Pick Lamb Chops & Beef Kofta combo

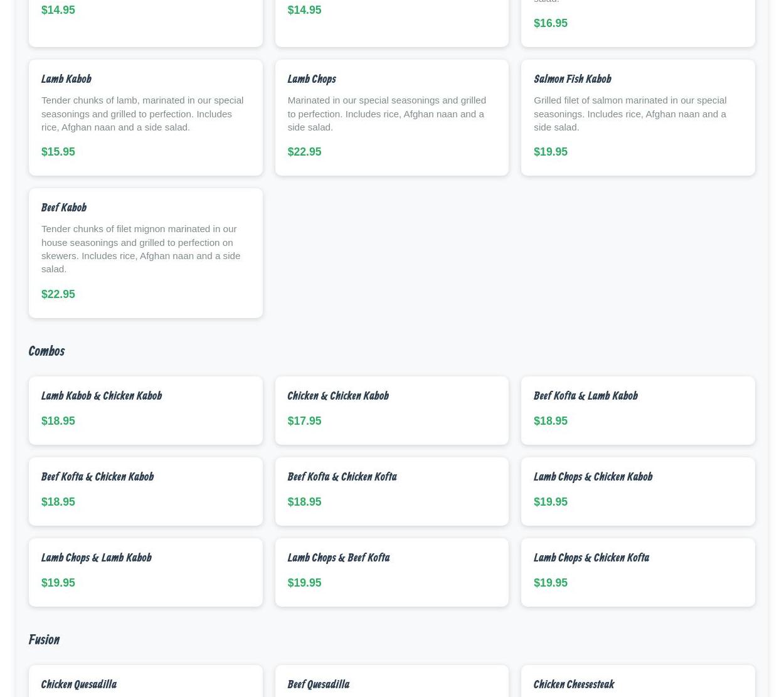[x=338, y=558]
